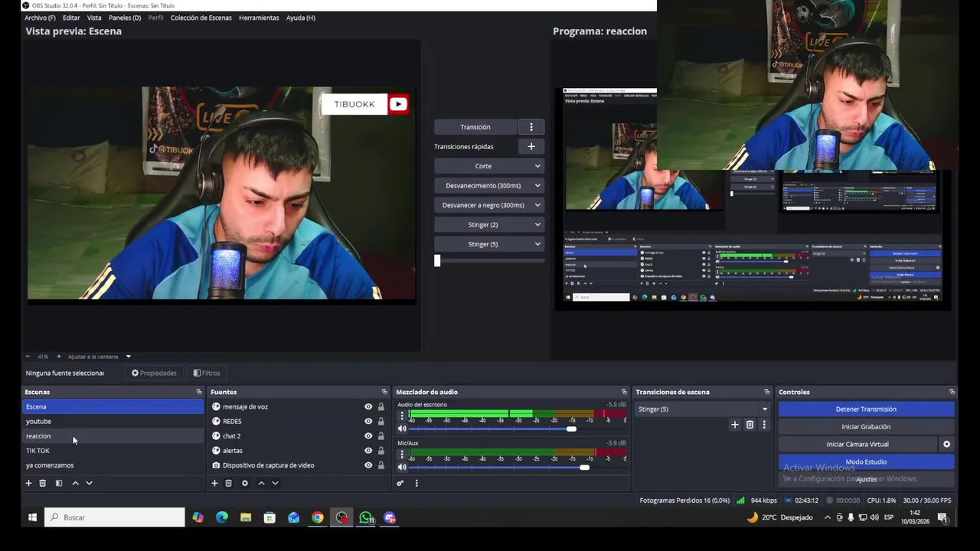The height and width of the screenshot is (551, 980).
Task: Undock the Fuentes panel
Action: 384,392
